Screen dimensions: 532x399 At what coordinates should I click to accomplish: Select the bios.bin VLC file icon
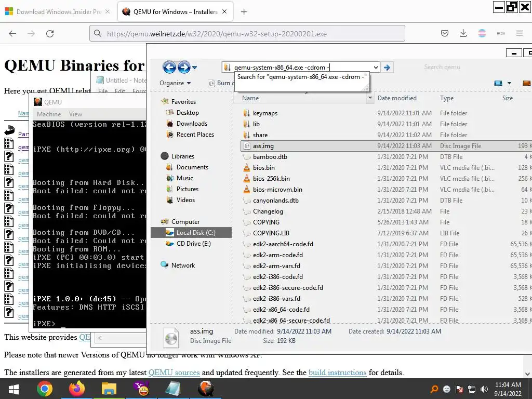247,168
